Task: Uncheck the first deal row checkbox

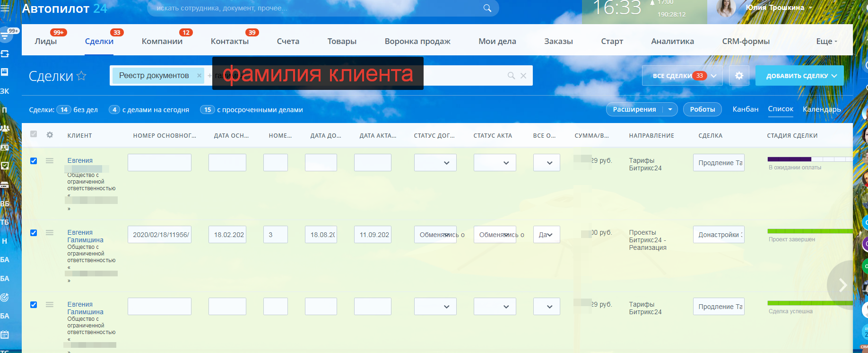Action: coord(34,161)
